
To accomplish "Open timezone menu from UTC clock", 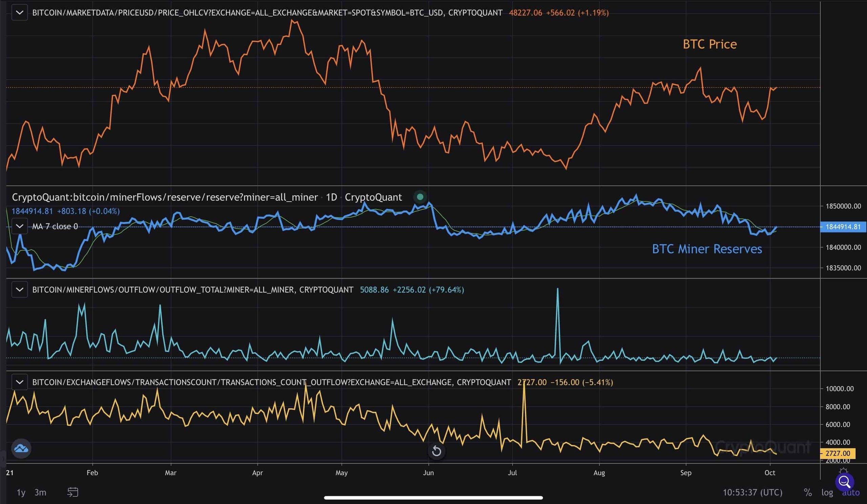I will pos(753,492).
